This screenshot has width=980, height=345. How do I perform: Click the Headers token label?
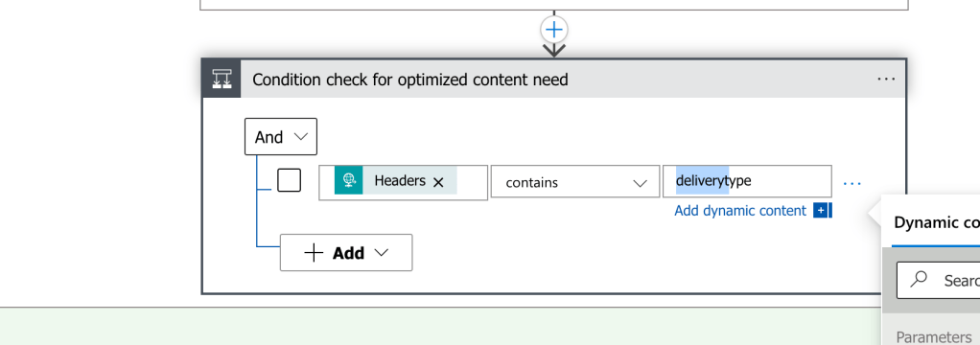(x=400, y=180)
